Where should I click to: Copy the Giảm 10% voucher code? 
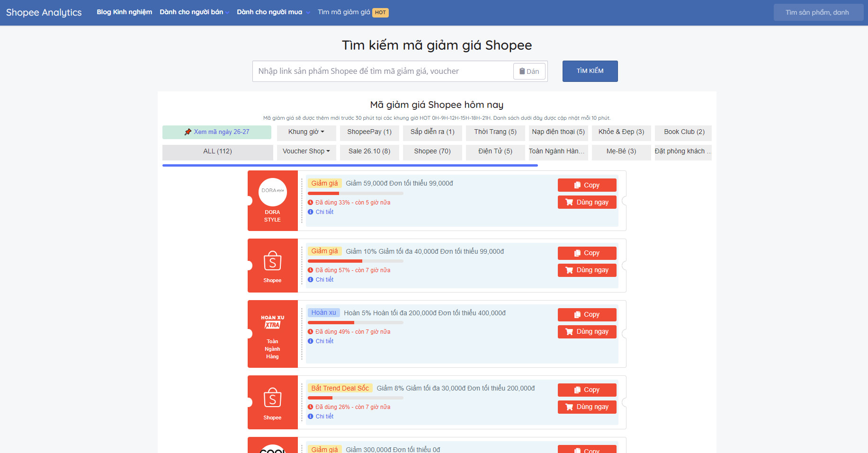pyautogui.click(x=587, y=253)
